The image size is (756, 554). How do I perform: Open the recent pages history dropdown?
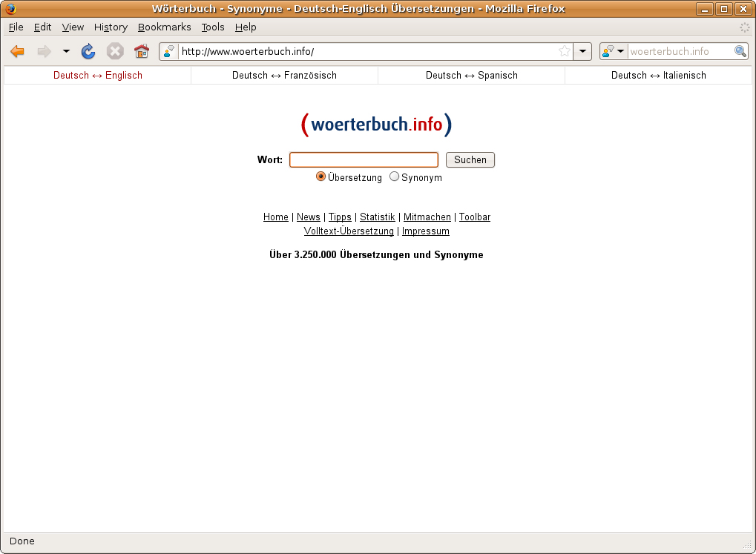click(x=66, y=51)
